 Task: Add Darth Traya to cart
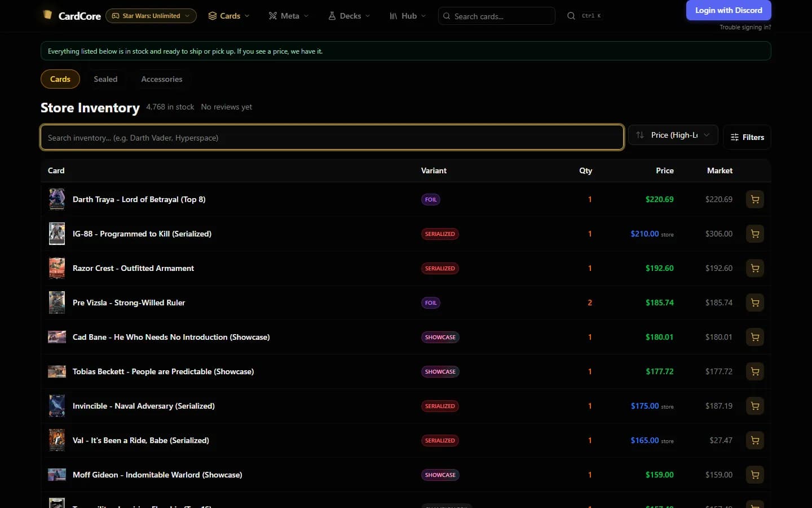click(755, 199)
